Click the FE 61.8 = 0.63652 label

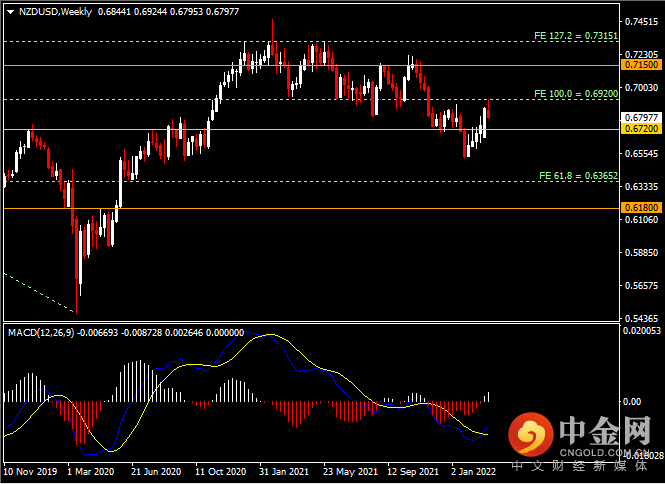[578, 176]
